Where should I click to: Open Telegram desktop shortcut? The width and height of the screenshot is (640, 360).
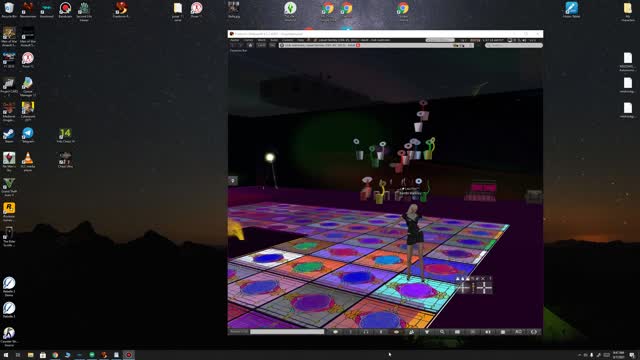(28, 135)
